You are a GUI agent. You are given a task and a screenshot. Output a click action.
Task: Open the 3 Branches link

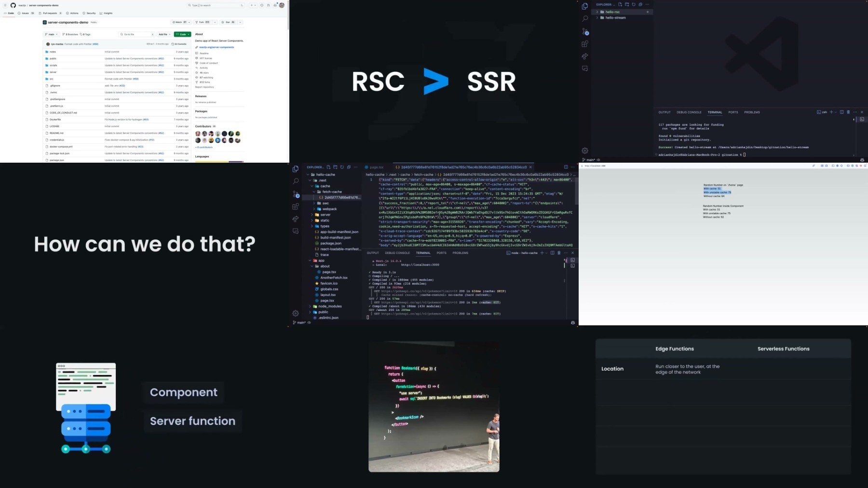pyautogui.click(x=70, y=34)
